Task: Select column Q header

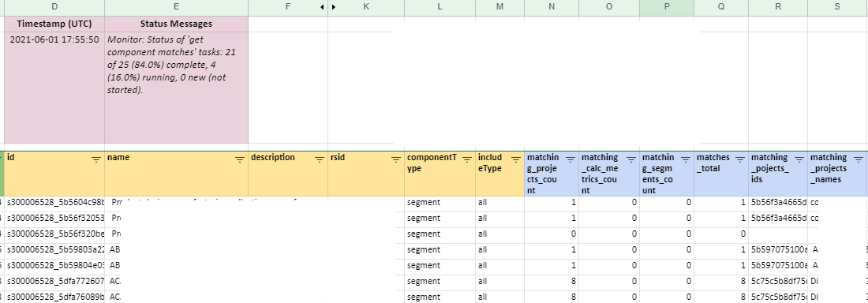Action: 721,7
